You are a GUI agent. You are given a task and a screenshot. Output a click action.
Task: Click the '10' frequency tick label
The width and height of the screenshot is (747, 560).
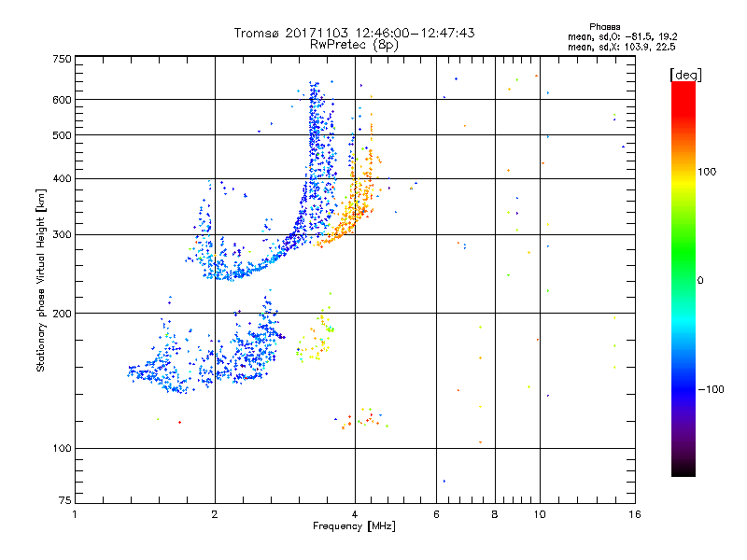(540, 514)
